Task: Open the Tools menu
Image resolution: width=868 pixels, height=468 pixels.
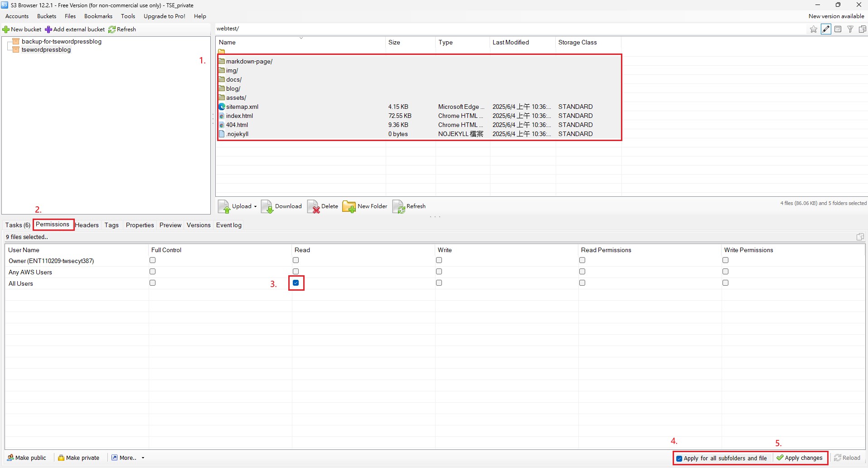Action: coord(128,16)
